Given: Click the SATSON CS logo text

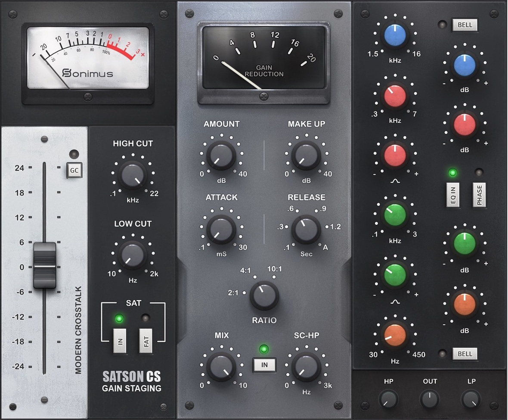Looking at the screenshot, I should coord(132,376).
